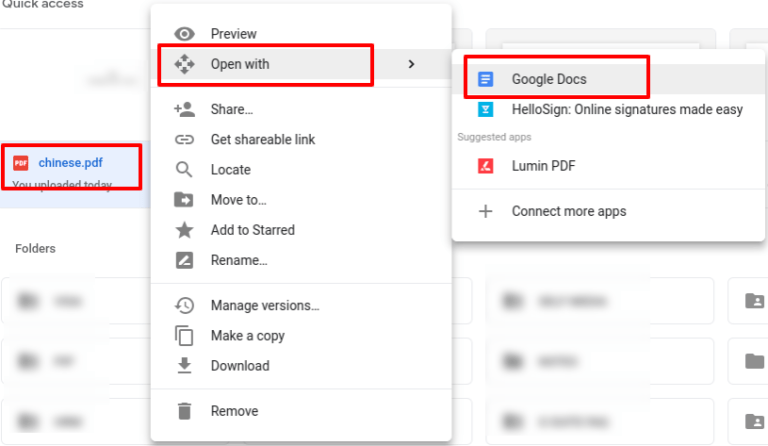Click the Rename pencil icon
Viewport: 768px width, 446px height.
point(184,260)
